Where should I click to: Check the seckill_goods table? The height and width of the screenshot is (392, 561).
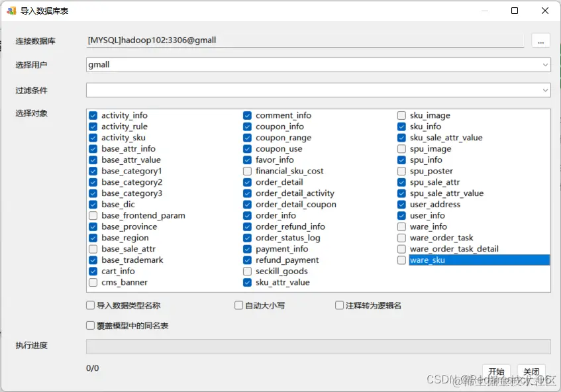248,271
